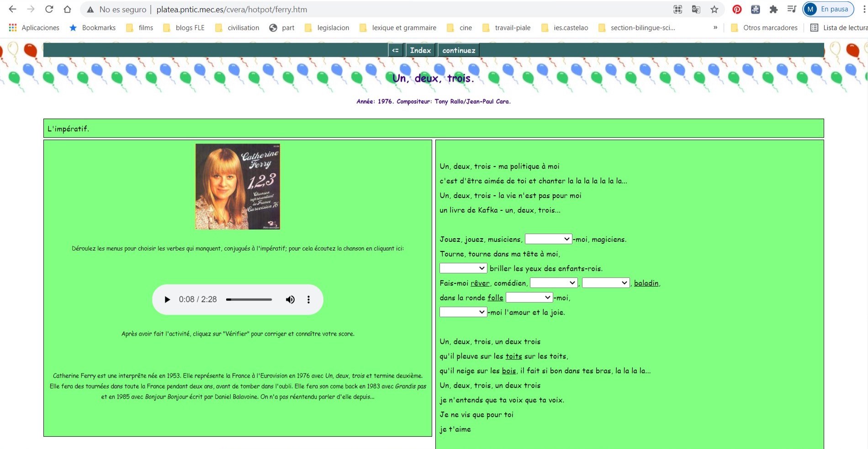Click the browser back arrow icon
868x449 pixels.
12,9
